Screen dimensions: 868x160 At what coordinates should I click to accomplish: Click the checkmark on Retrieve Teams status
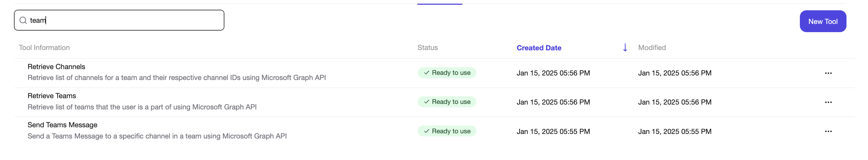point(426,102)
